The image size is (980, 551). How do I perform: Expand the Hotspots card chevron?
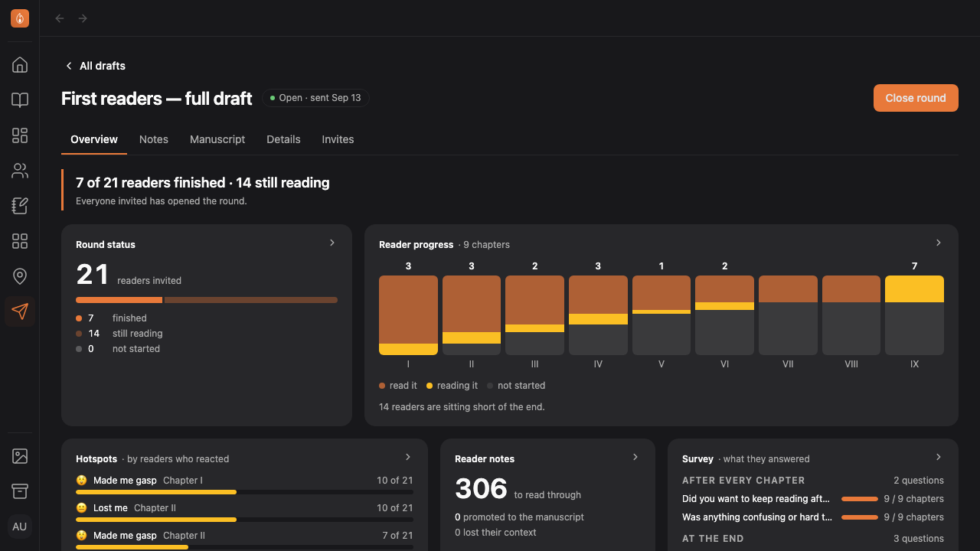pyautogui.click(x=408, y=457)
